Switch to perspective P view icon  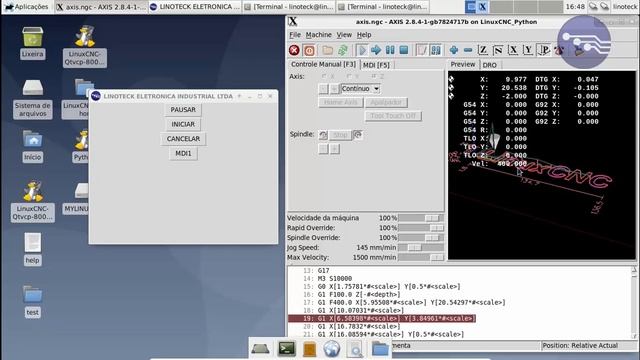(544, 50)
